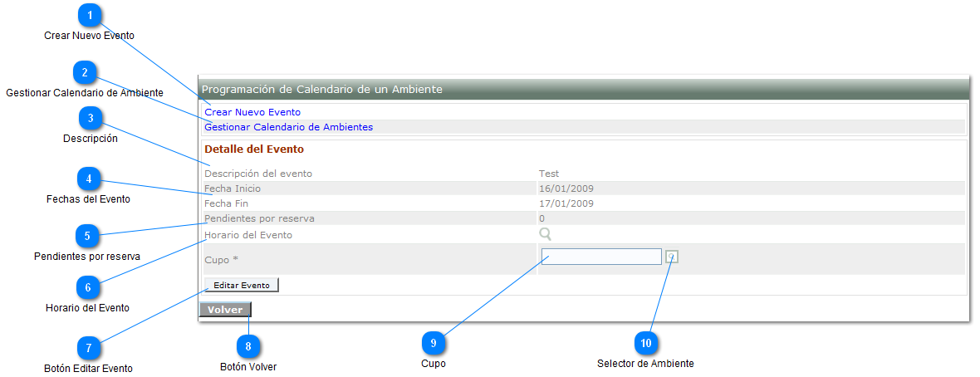Click the 'Horario del Evento' label

(248, 235)
